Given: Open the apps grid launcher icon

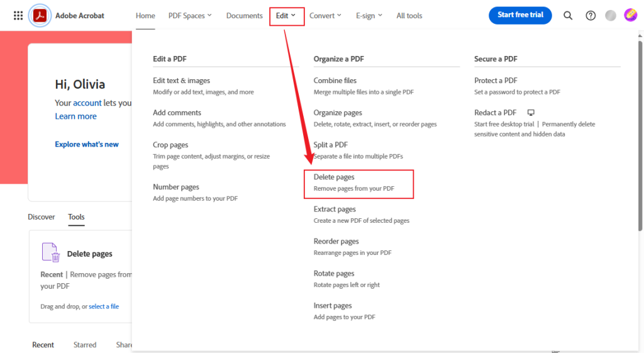Looking at the screenshot, I should point(18,16).
